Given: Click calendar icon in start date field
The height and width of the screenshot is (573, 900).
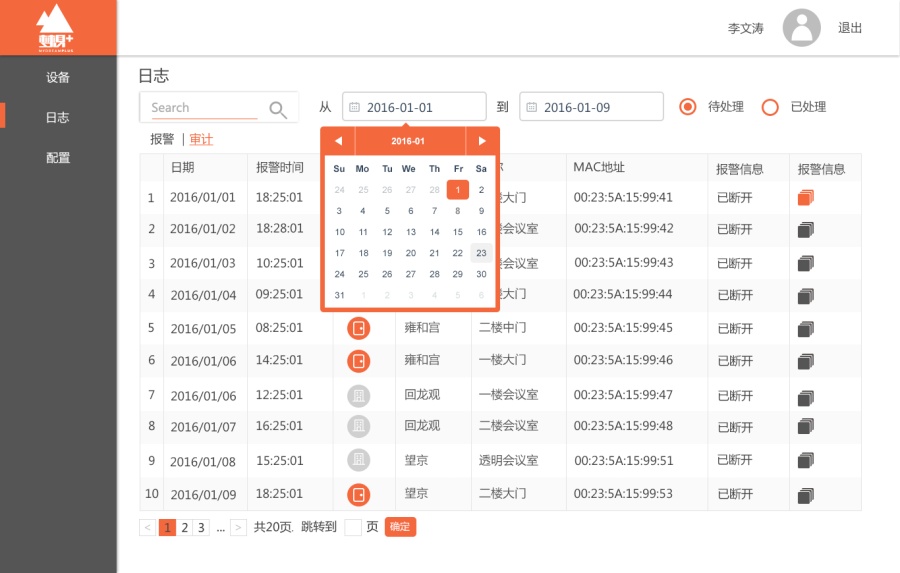Looking at the screenshot, I should (x=354, y=107).
